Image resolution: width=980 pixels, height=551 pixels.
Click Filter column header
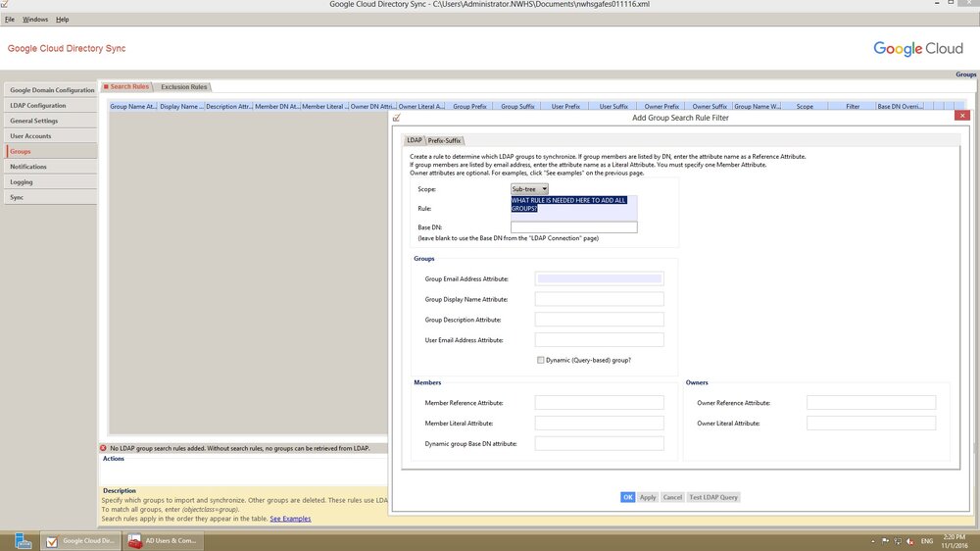coord(853,106)
